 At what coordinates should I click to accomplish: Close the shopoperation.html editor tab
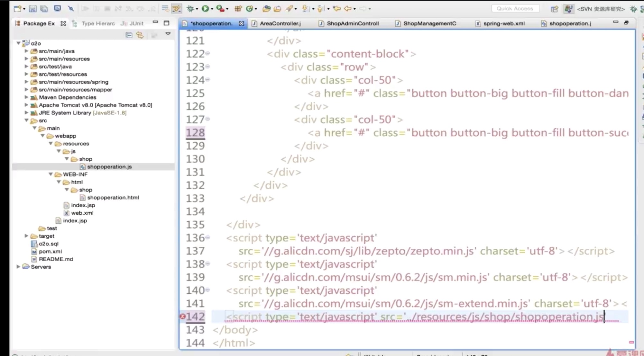[241, 23]
